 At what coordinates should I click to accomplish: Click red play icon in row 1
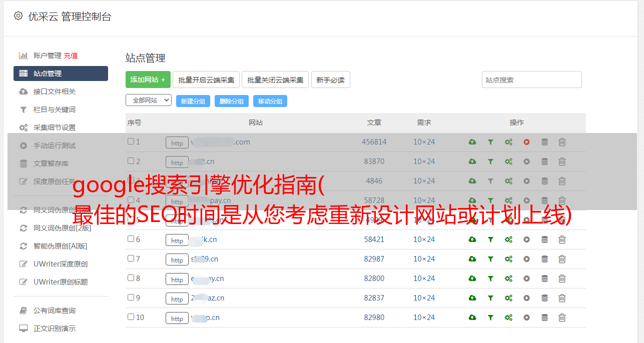(526, 142)
